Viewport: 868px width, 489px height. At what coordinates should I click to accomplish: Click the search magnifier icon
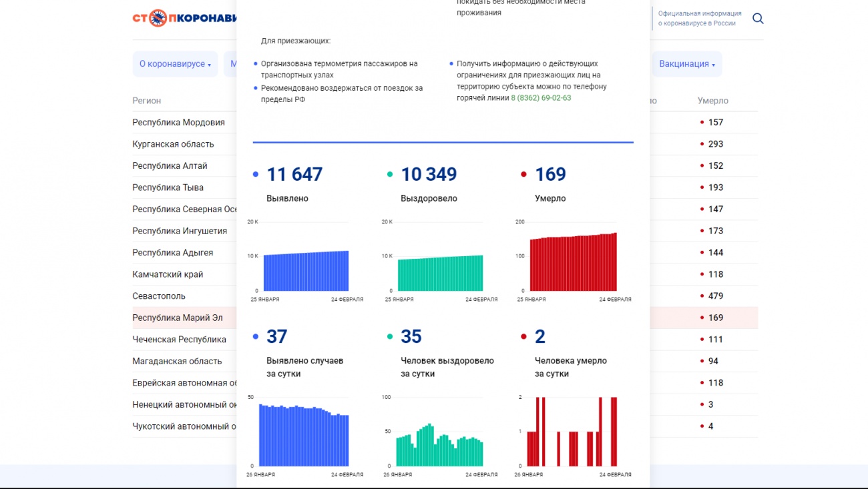758,19
